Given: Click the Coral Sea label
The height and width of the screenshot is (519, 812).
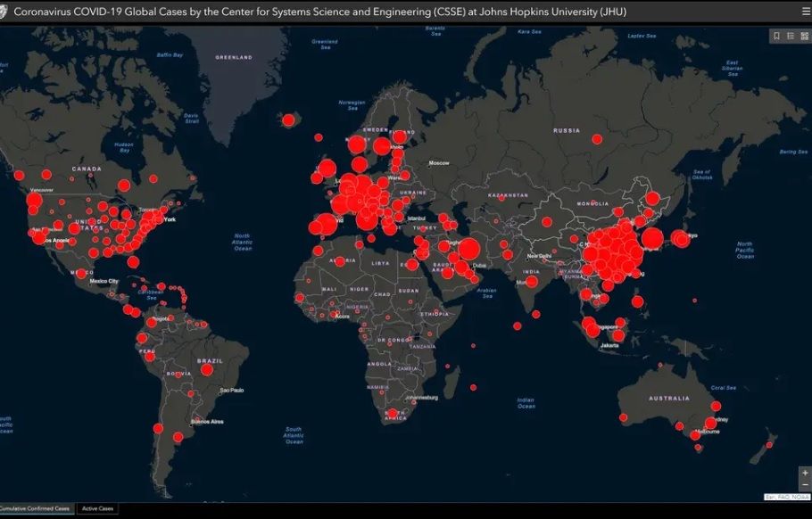Looking at the screenshot, I should (724, 388).
